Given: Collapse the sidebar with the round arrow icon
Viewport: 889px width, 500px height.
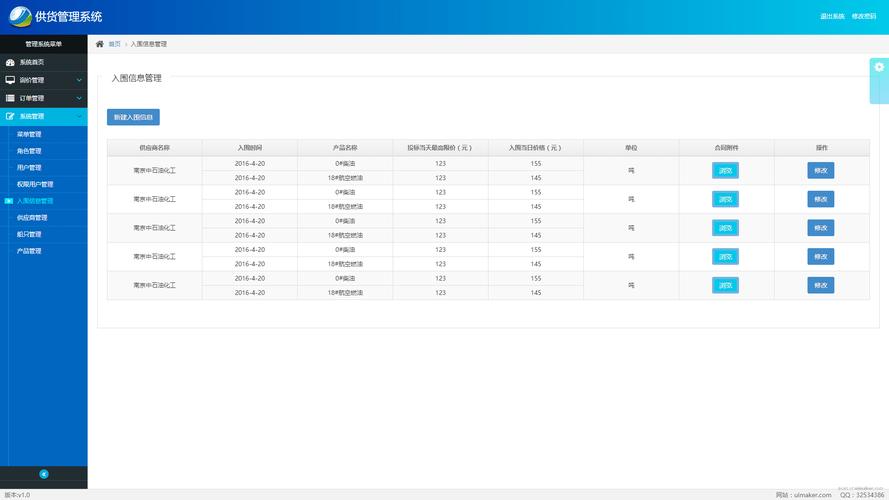Looking at the screenshot, I should (44, 474).
